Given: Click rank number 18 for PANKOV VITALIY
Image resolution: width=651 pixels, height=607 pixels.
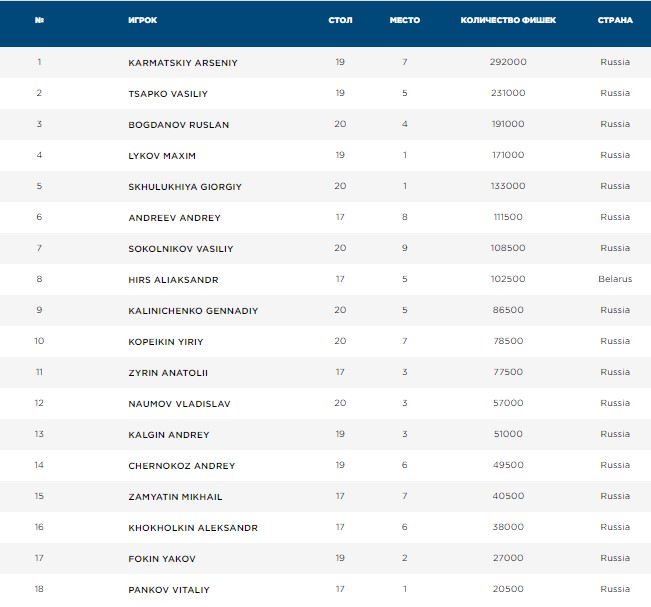Looking at the screenshot, I should (x=39, y=589).
